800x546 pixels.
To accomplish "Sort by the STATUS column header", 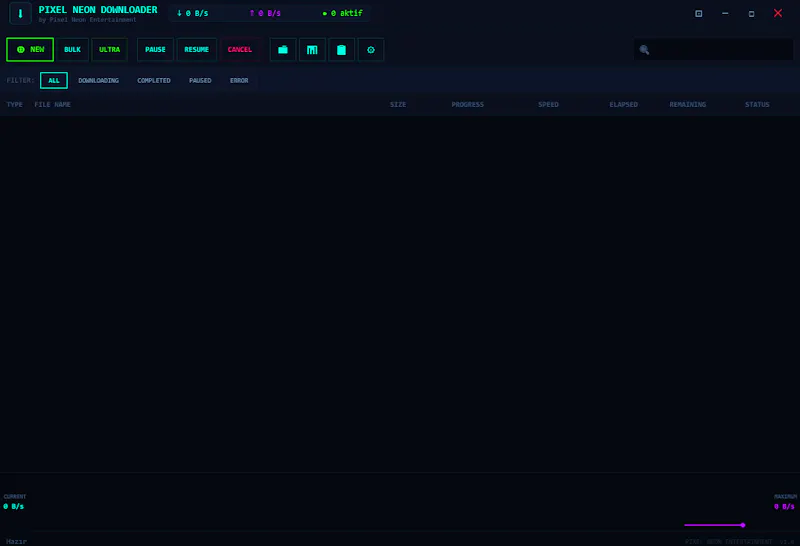I will pos(757,105).
